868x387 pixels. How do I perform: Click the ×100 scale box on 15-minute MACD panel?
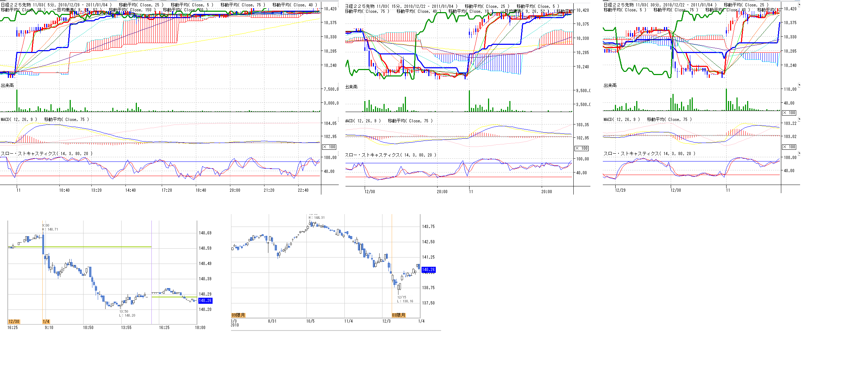(582, 148)
